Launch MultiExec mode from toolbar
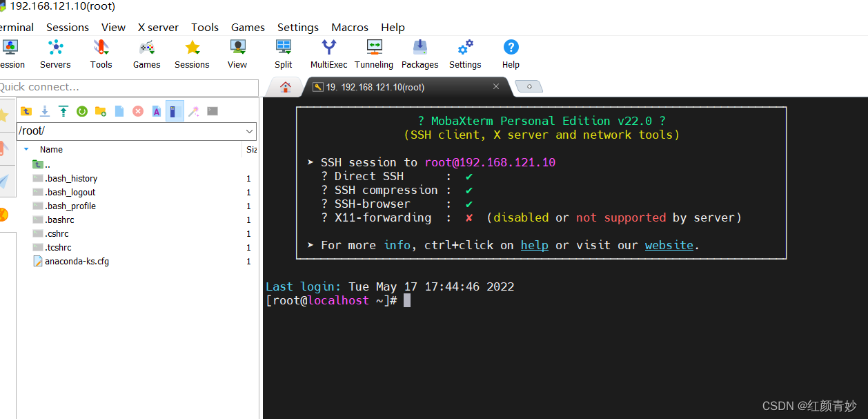This screenshot has width=868, height=419. point(328,54)
